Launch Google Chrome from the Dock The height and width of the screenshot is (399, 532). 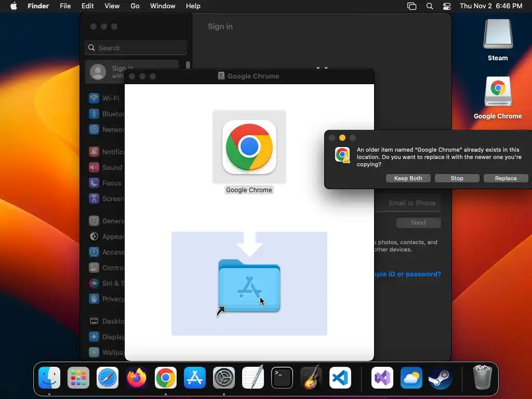(x=166, y=378)
